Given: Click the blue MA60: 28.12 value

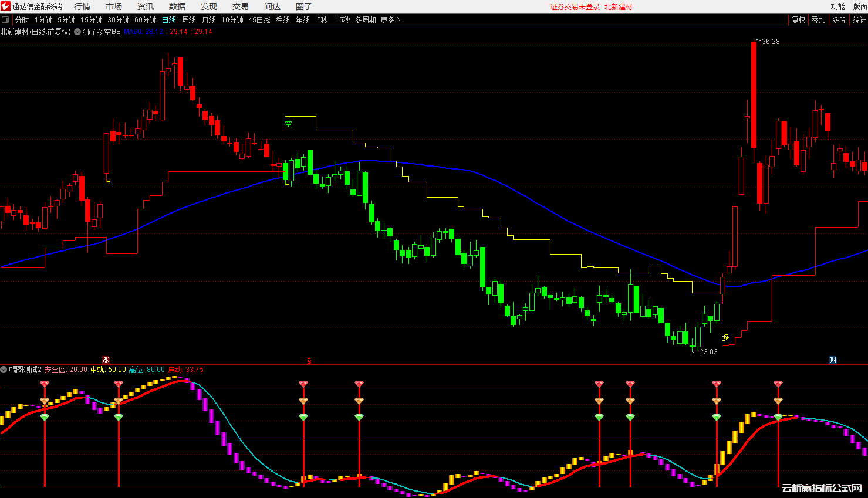Looking at the screenshot, I should tap(144, 32).
